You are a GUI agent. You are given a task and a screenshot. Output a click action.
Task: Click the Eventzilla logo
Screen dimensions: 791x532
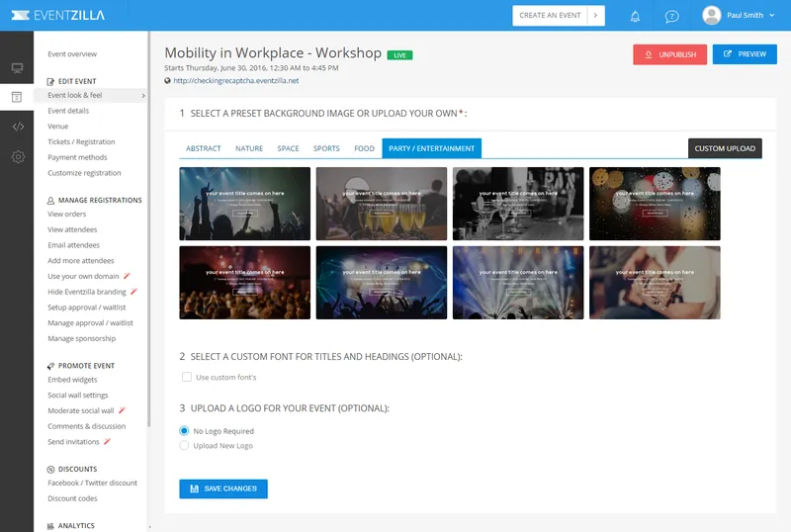[58, 15]
